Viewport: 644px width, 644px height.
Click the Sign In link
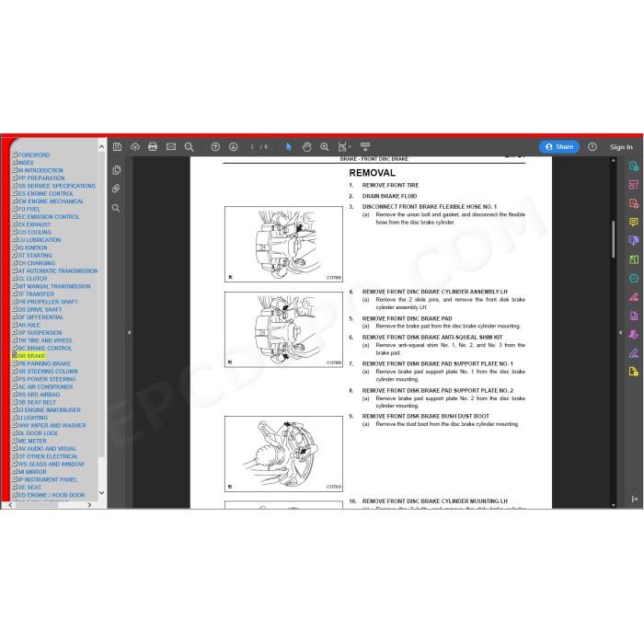point(621,147)
